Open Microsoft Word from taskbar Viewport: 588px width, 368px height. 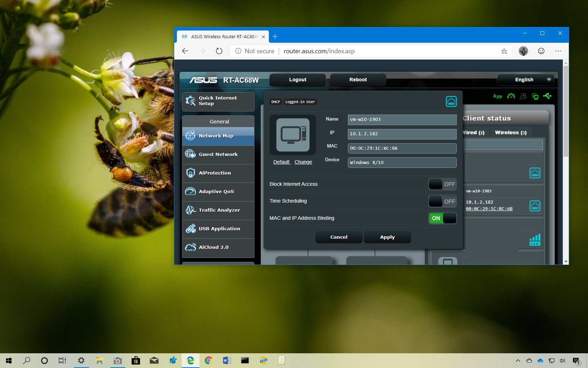227,361
